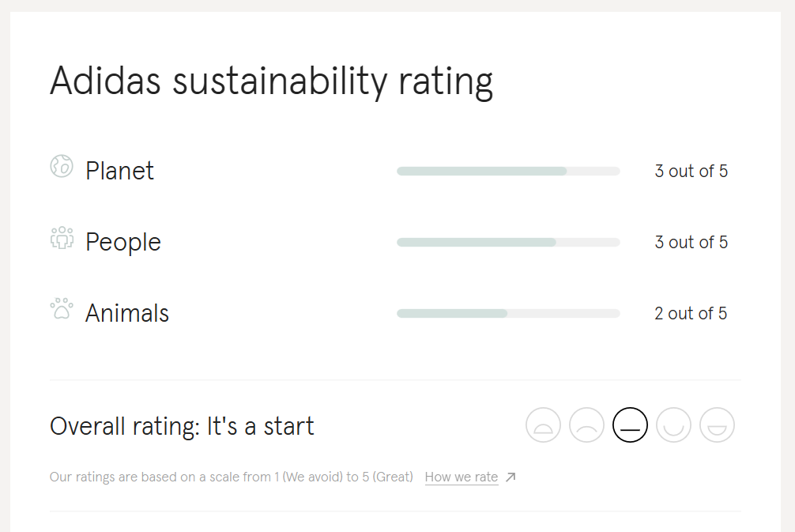This screenshot has width=795, height=532.
Task: Click the Planet rating progress bar
Action: pyautogui.click(x=508, y=171)
